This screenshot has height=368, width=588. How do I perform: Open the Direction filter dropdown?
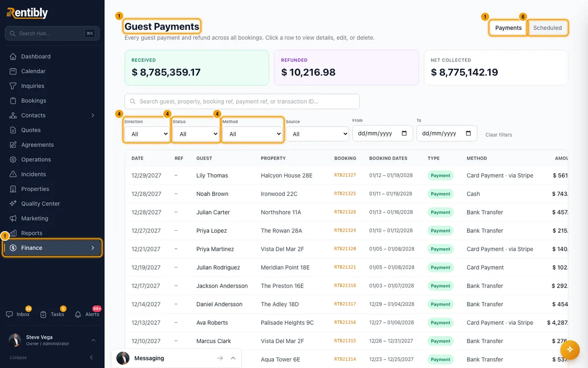147,134
